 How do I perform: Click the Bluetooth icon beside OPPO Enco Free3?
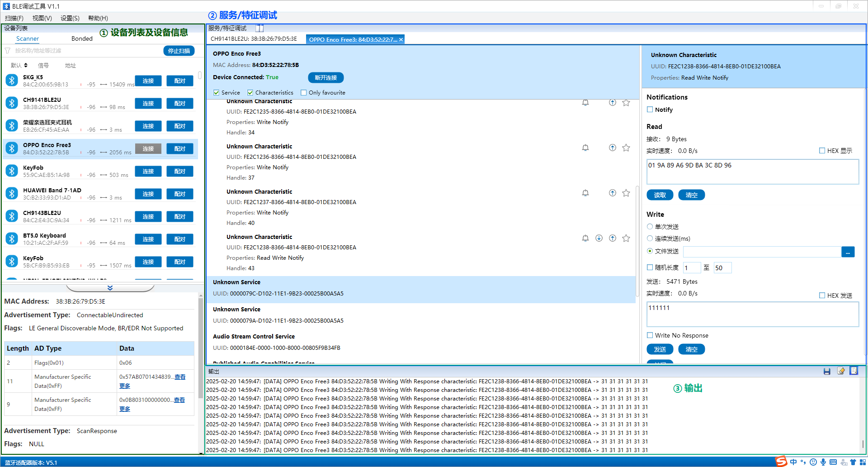tap(11, 148)
